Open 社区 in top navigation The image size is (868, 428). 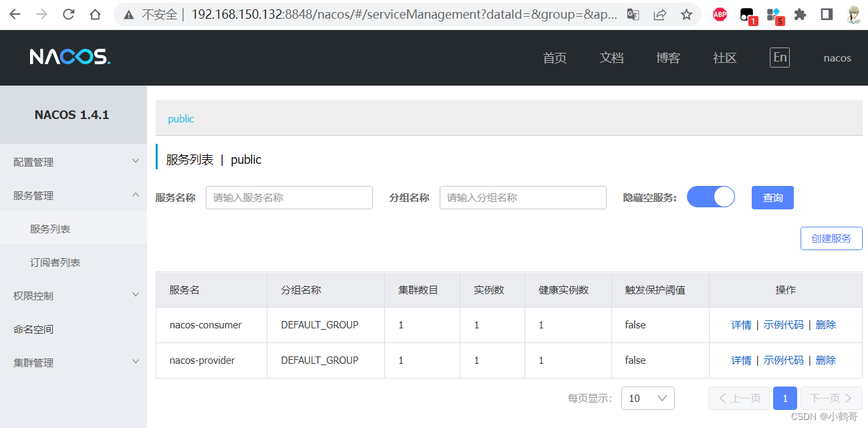coord(725,58)
